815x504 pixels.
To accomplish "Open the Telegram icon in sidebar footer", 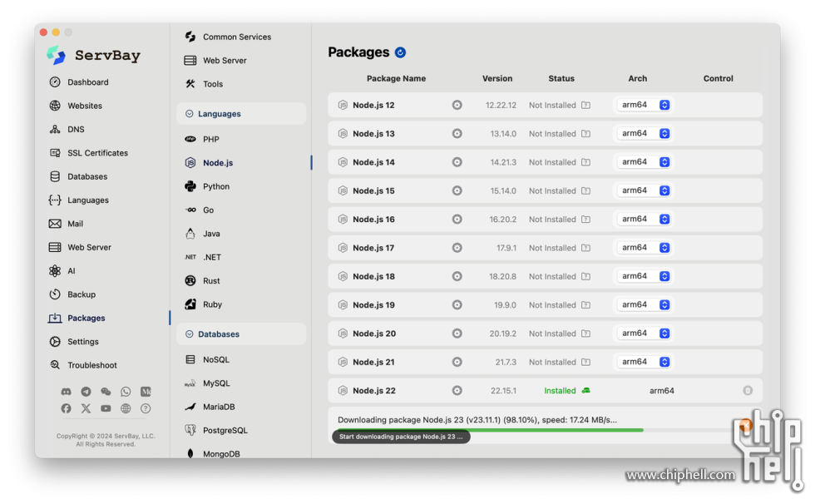I will pos(86,392).
